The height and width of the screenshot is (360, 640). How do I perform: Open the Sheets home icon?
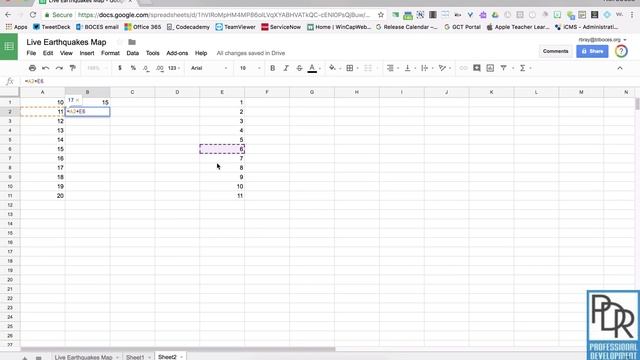9,47
